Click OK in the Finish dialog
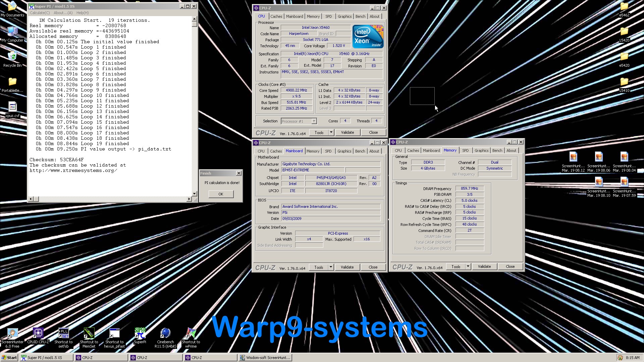Viewport: 644px width, 362px height. (221, 194)
